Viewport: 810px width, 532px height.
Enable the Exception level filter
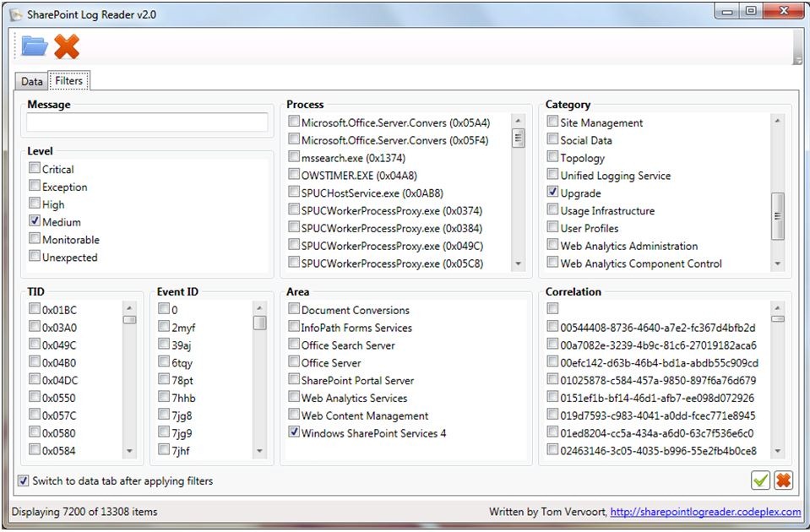(35, 186)
